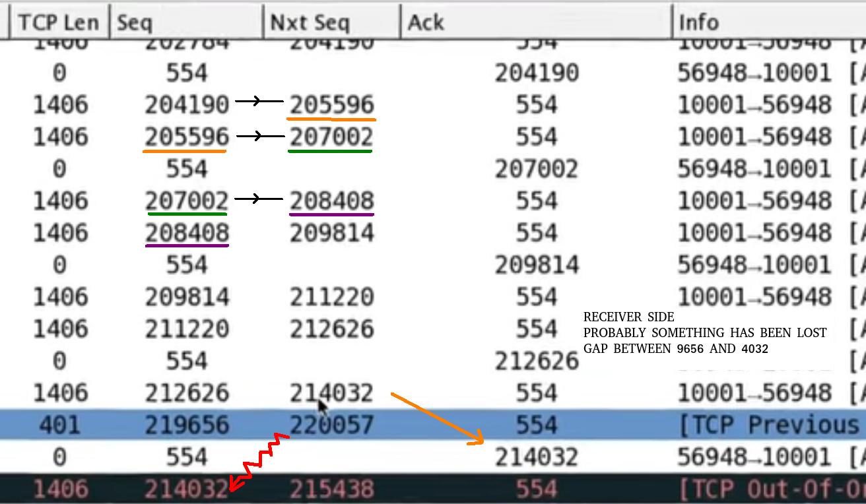Click the Nxt Seq value 207002
The image size is (866, 504).
331,137
